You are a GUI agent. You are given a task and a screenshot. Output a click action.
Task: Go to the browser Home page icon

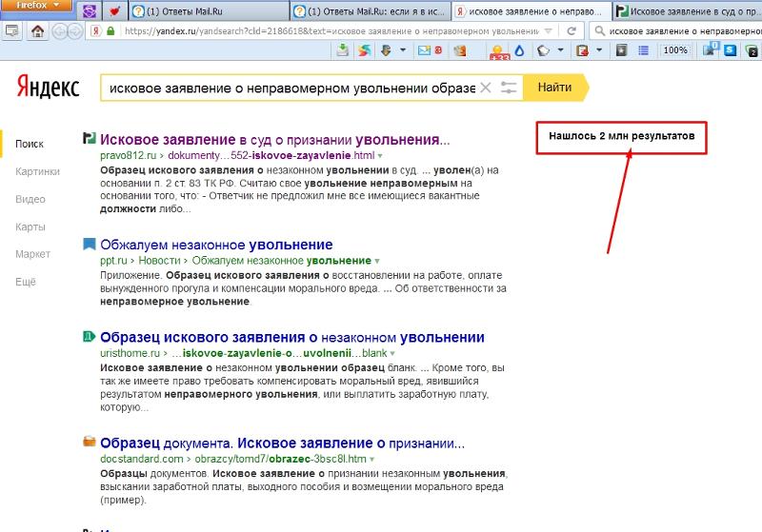click(37, 31)
